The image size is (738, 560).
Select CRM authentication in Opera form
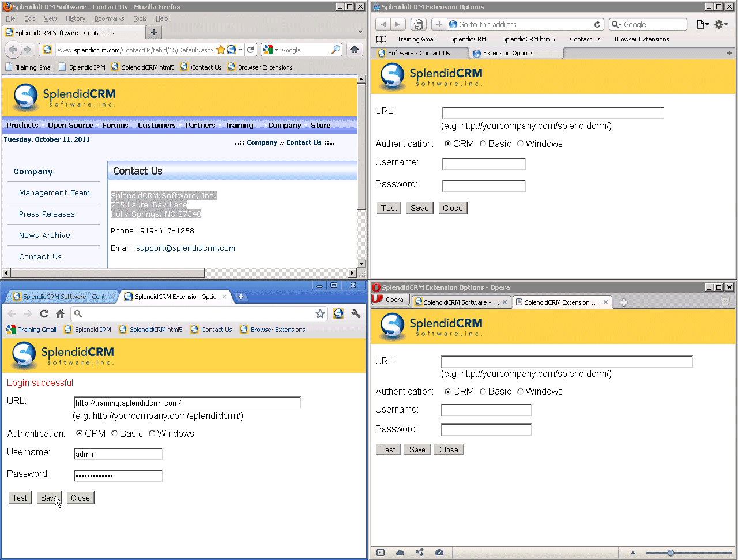pyautogui.click(x=448, y=391)
